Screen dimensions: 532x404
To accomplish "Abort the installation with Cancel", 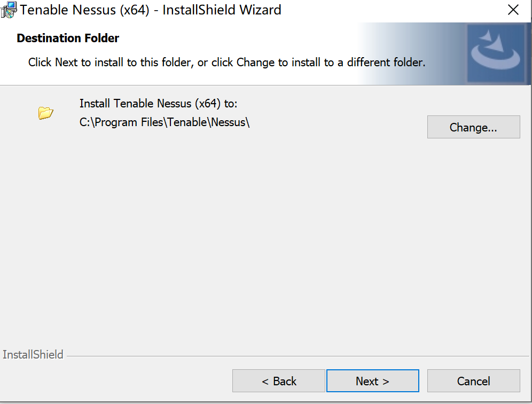I will [473, 381].
